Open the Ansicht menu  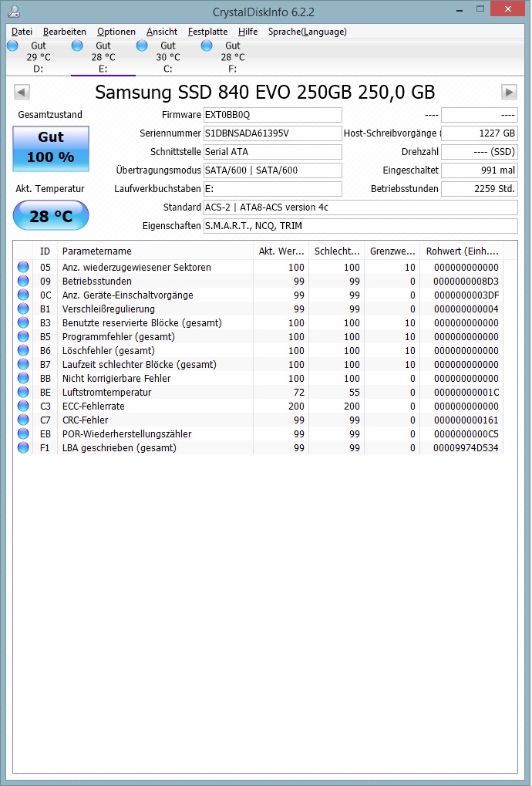162,32
